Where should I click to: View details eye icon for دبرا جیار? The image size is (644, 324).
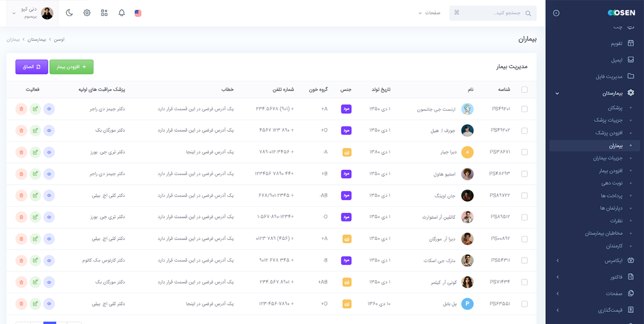[49, 152]
